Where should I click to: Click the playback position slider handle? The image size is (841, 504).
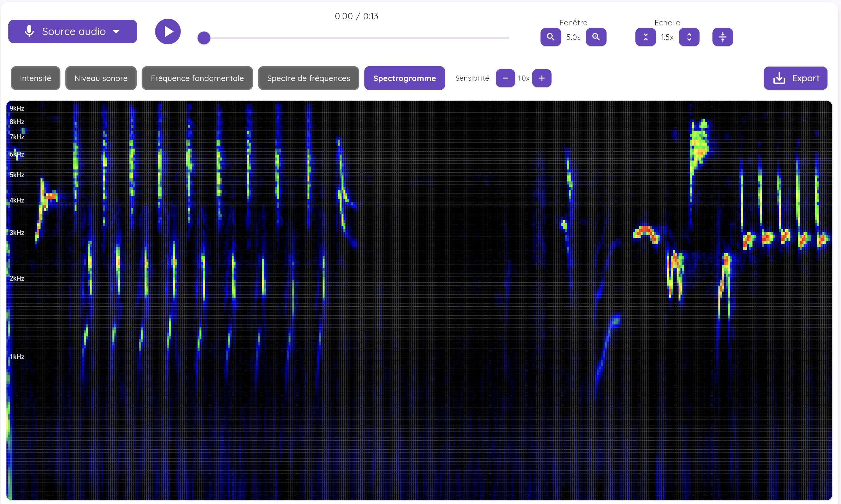pos(204,38)
